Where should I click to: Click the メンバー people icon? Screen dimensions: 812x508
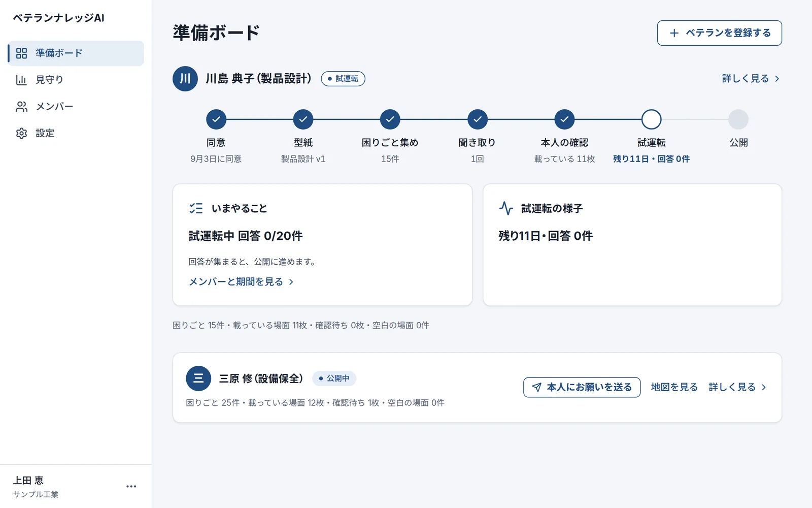pyautogui.click(x=21, y=107)
